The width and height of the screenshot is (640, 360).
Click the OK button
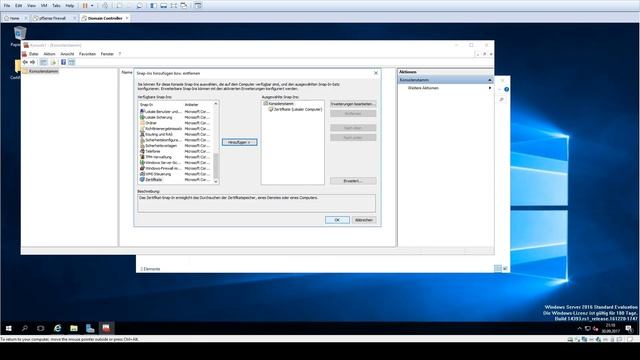click(x=337, y=220)
